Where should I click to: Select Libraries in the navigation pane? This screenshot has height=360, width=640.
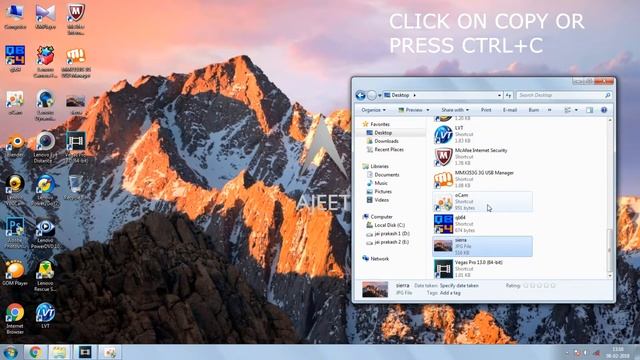[379, 166]
